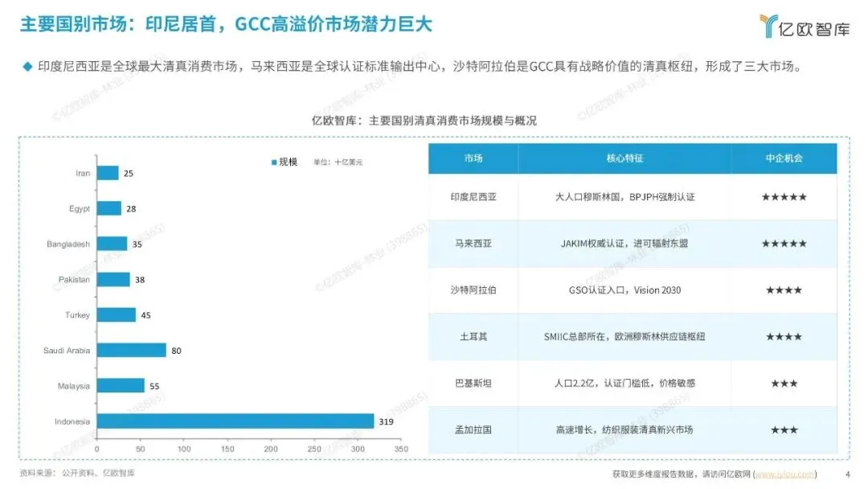Click the 亿欧智库 logo icon
Image resolution: width=868 pixels, height=489 pixels.
click(x=769, y=26)
